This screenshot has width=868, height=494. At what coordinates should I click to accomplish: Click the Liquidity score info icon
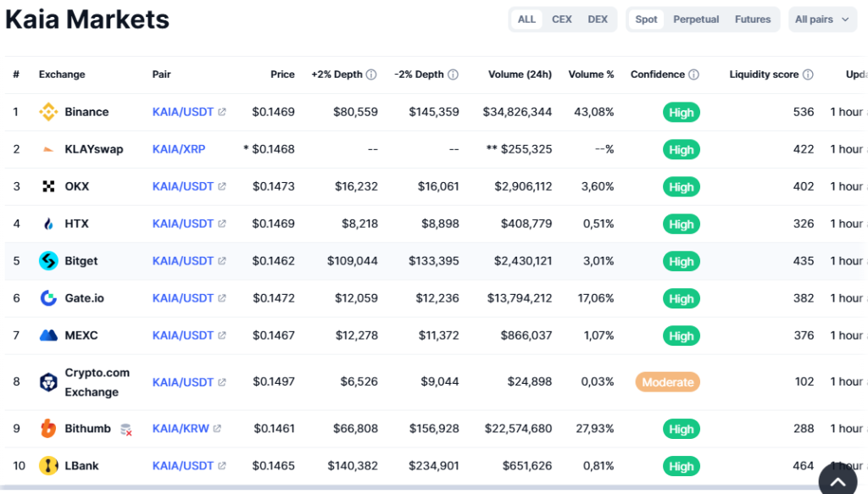click(808, 74)
